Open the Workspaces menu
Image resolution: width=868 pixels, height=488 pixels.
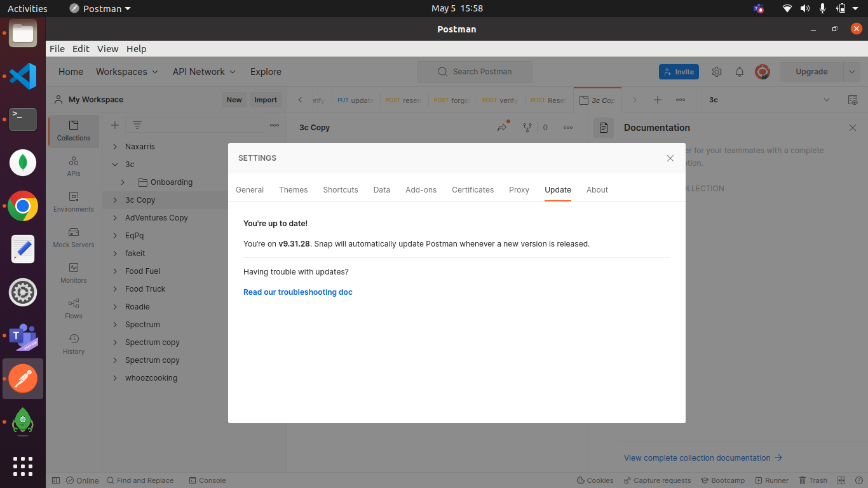(x=126, y=72)
